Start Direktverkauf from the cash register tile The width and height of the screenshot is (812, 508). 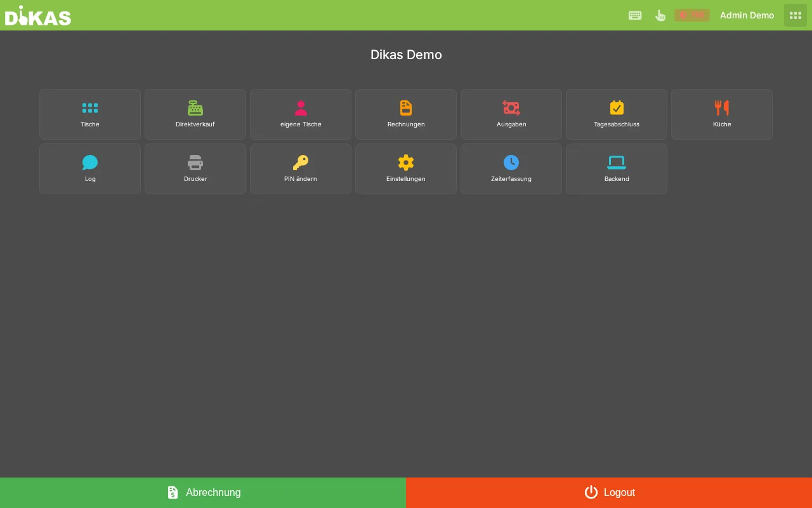(x=195, y=114)
